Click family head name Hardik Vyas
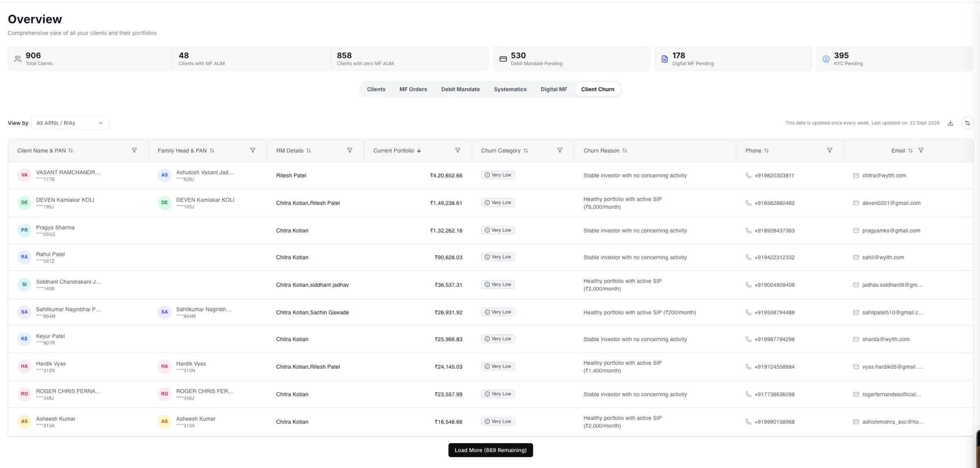This screenshot has height=468, width=980. [191, 364]
